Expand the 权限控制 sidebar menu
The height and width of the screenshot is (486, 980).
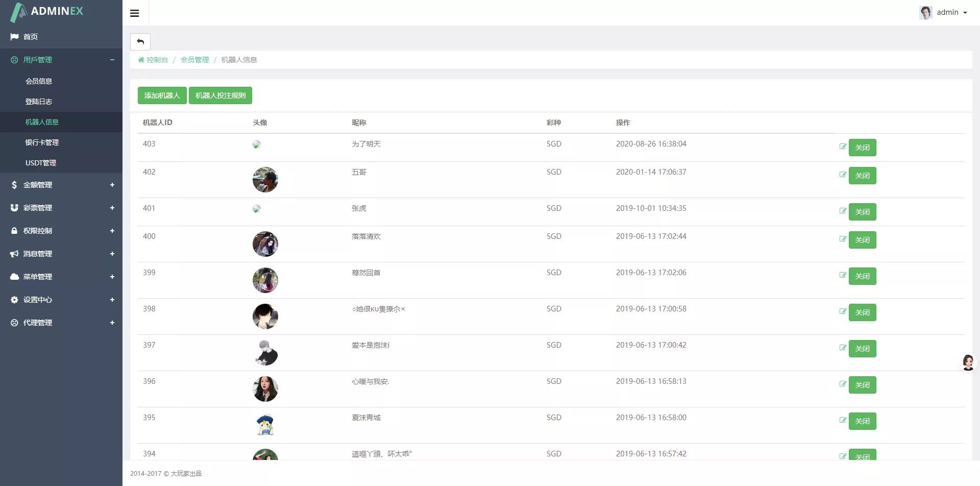coord(61,231)
